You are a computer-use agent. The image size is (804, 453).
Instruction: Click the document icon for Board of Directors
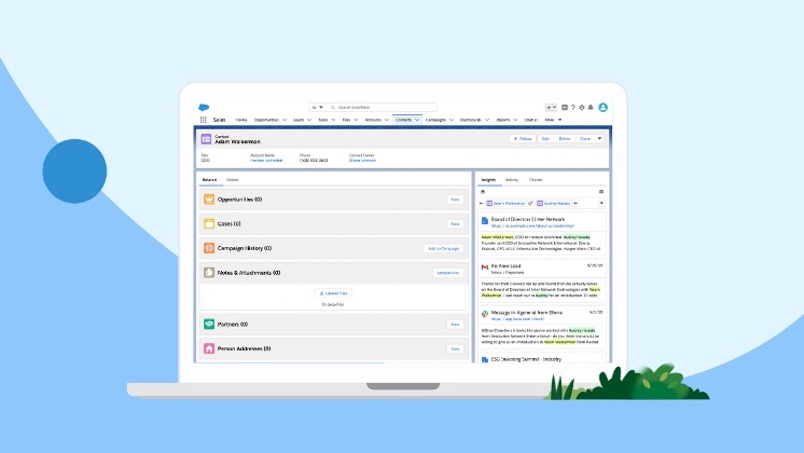tap(485, 221)
